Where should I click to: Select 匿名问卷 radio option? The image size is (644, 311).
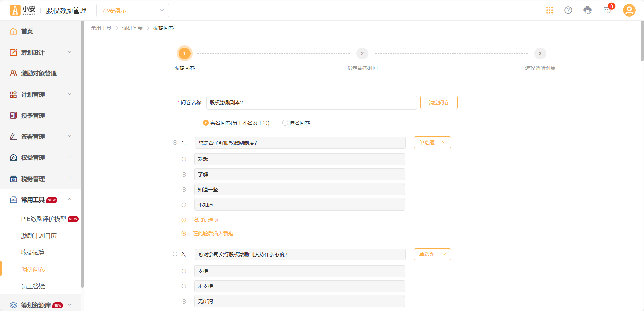[x=285, y=123]
